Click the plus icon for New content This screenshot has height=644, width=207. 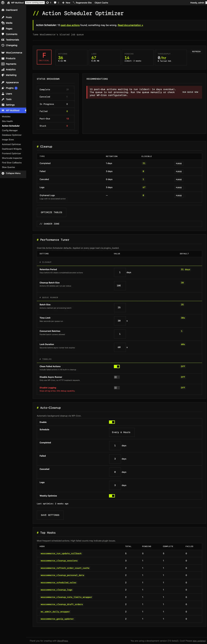(63, 2)
